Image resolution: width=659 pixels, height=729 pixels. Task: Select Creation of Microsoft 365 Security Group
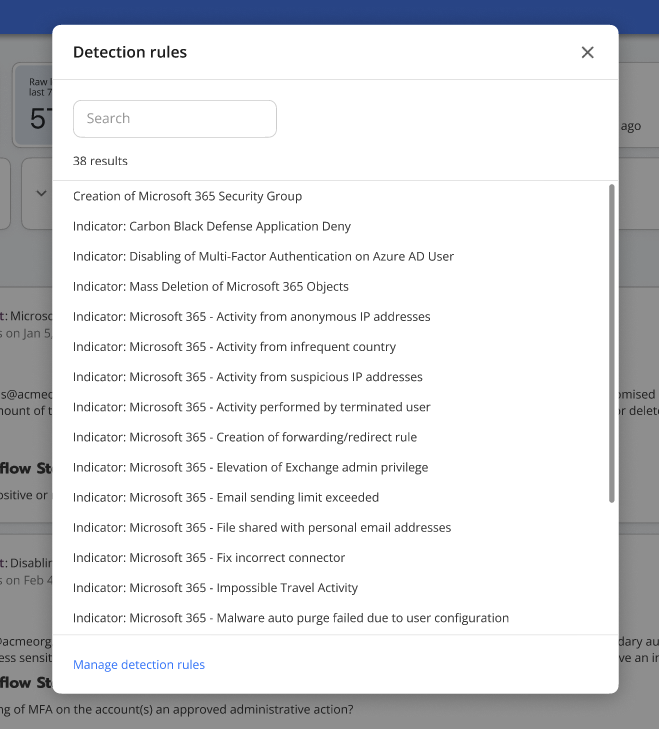pos(187,196)
